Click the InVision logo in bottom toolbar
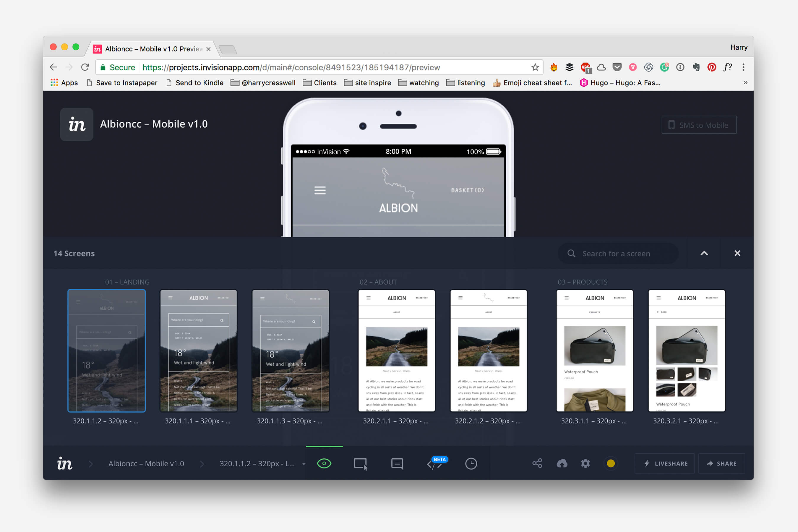The width and height of the screenshot is (798, 532). pos(64,463)
